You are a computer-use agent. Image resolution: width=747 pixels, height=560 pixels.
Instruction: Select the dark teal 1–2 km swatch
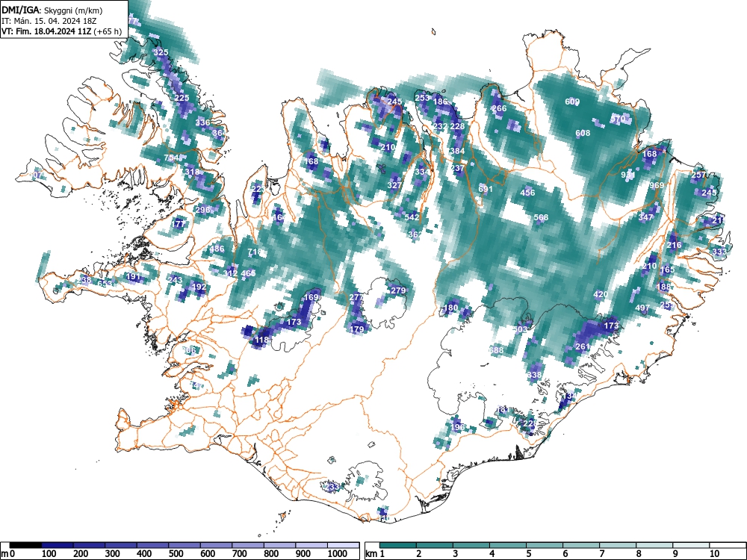click(x=398, y=545)
